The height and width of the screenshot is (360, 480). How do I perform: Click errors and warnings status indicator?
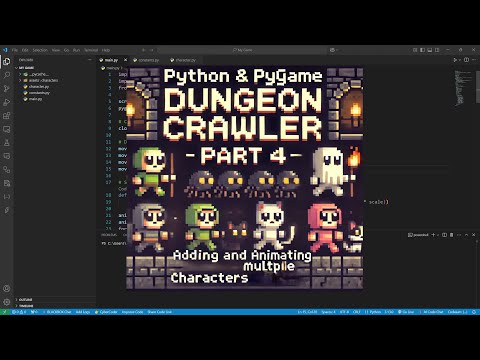click(x=19, y=312)
